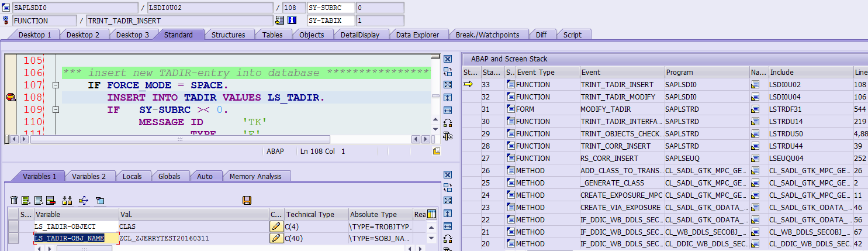868x251 pixels.
Task: Collapse the IF SY-SUBRC block at line 109
Action: 56,110
